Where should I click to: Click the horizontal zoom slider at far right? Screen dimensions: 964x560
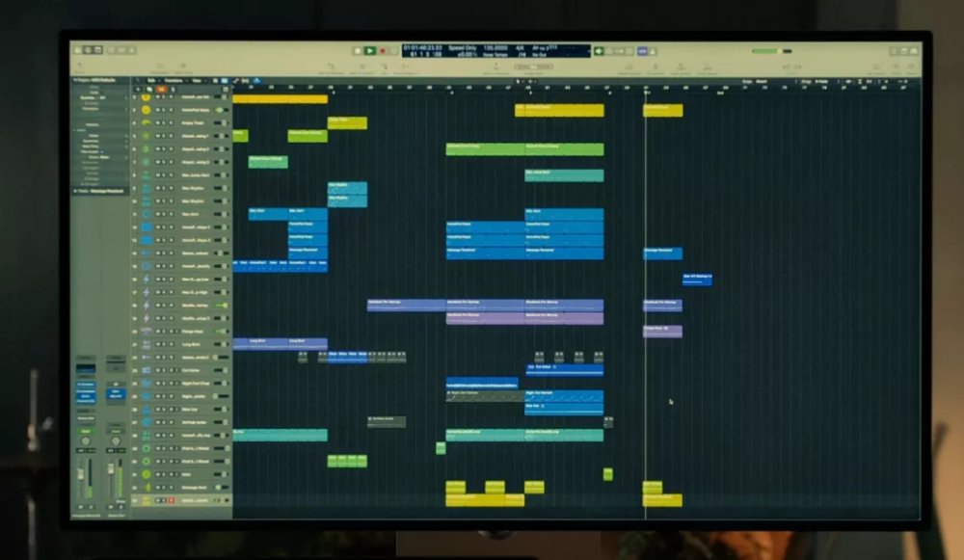tap(901, 81)
